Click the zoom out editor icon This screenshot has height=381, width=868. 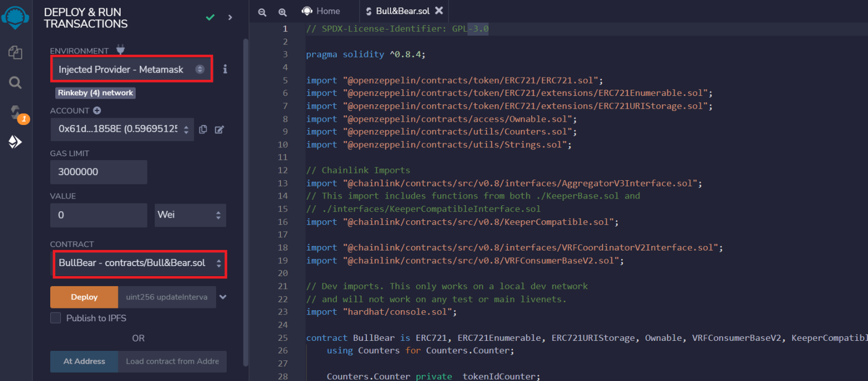pyautogui.click(x=262, y=12)
